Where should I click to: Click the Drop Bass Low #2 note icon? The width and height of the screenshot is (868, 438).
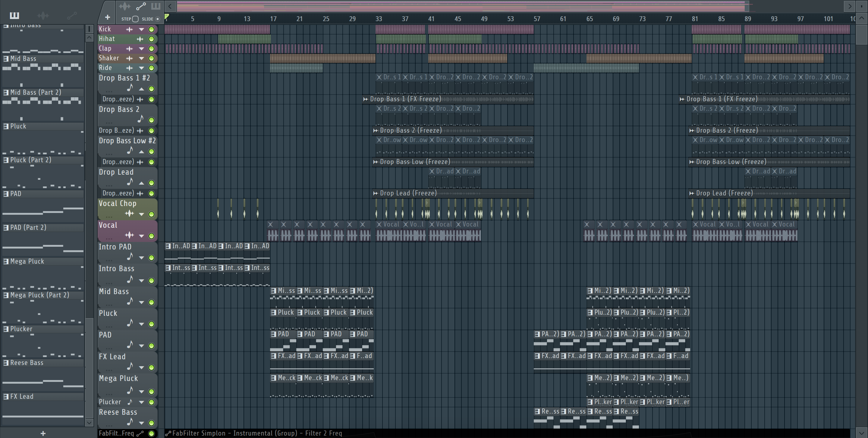130,151
